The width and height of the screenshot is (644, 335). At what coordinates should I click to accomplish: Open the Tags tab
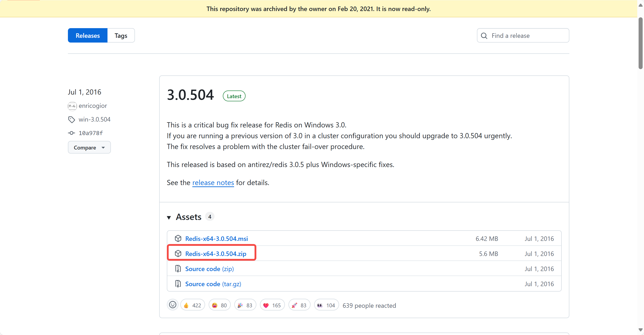(x=121, y=36)
